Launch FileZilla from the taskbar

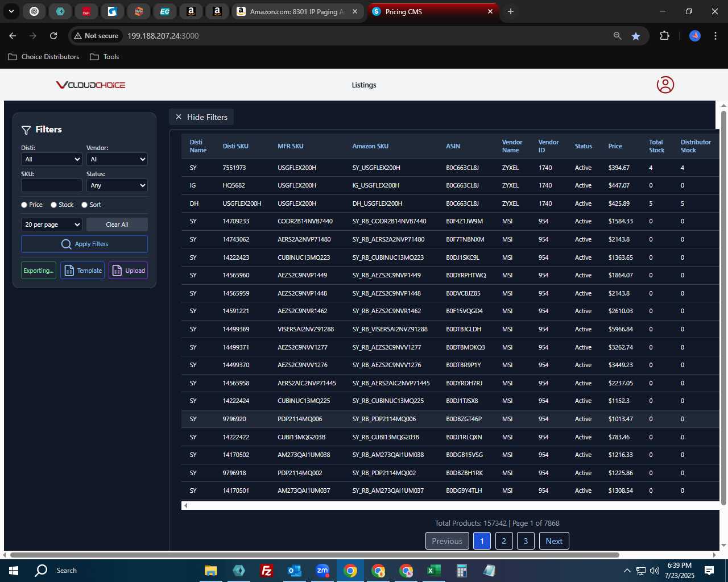click(x=266, y=571)
